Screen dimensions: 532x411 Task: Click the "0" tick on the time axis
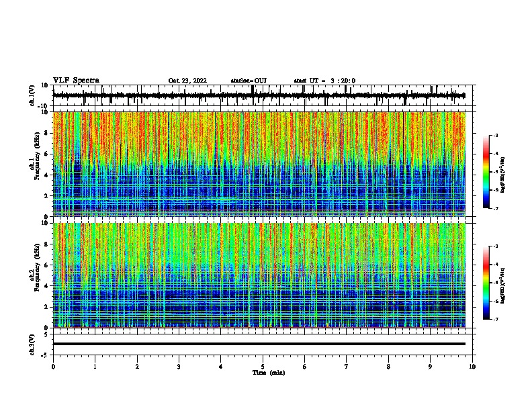(x=53, y=367)
